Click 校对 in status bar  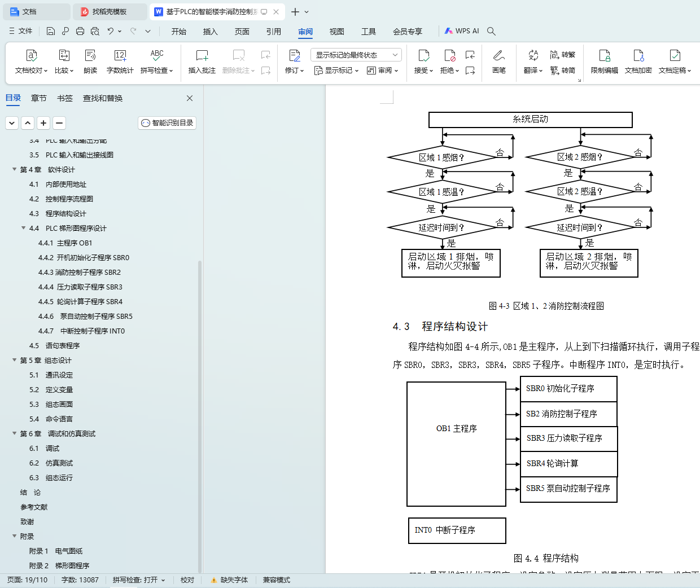coord(187,580)
